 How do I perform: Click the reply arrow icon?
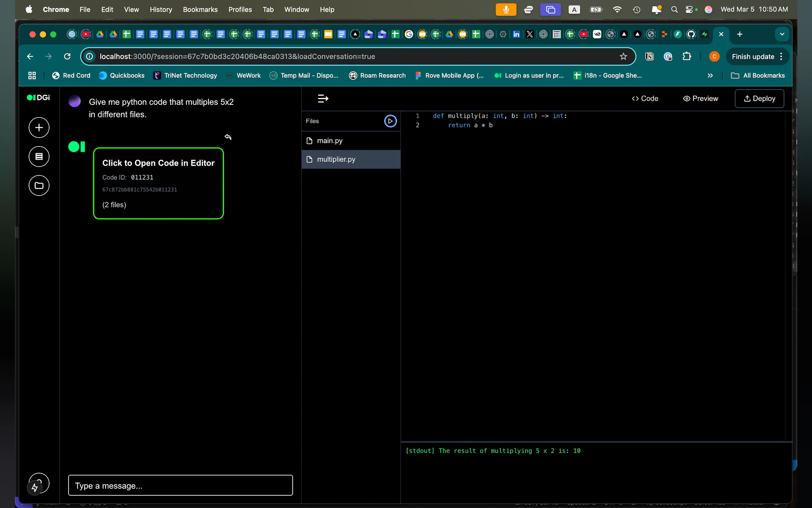click(x=228, y=137)
